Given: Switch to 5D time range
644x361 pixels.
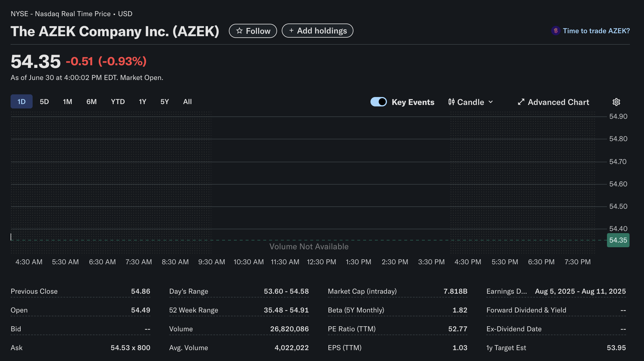Looking at the screenshot, I should 44,102.
